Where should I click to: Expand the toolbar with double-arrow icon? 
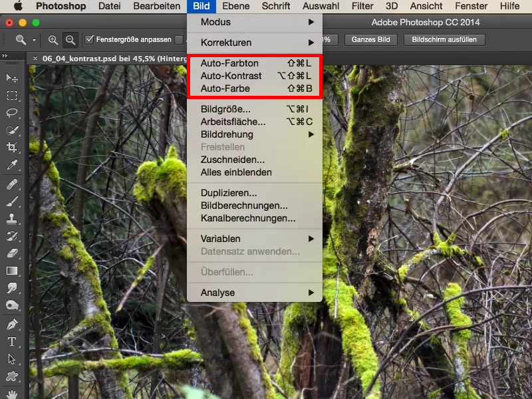(5, 55)
